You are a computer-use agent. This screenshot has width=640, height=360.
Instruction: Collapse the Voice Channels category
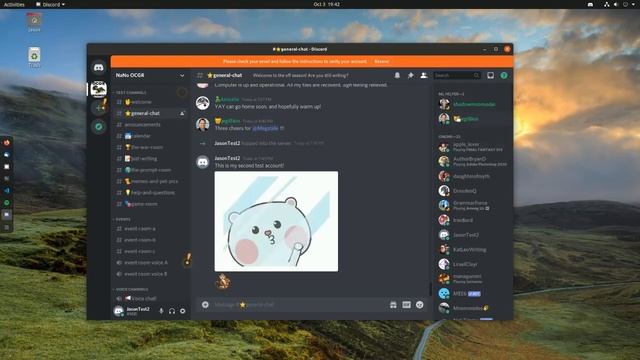click(x=131, y=289)
